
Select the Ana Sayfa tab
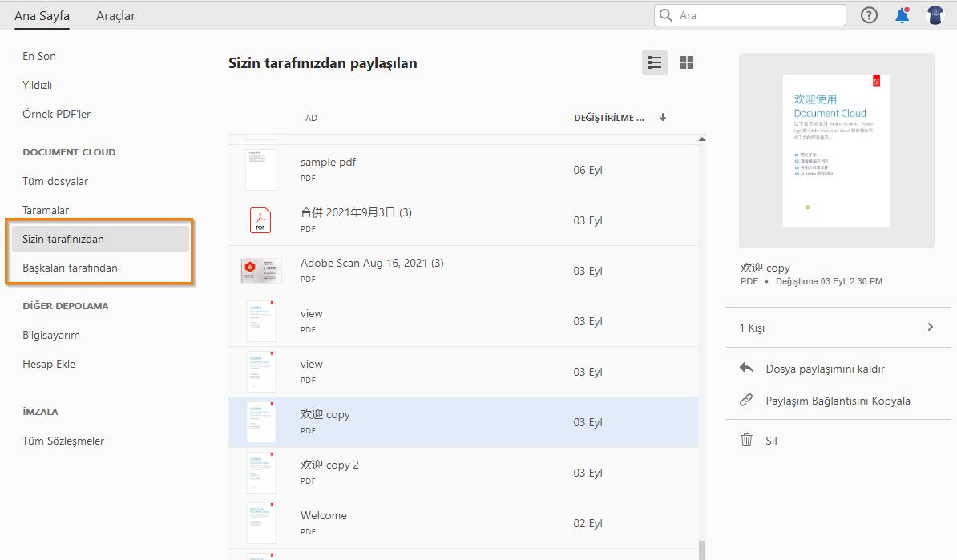(42, 15)
